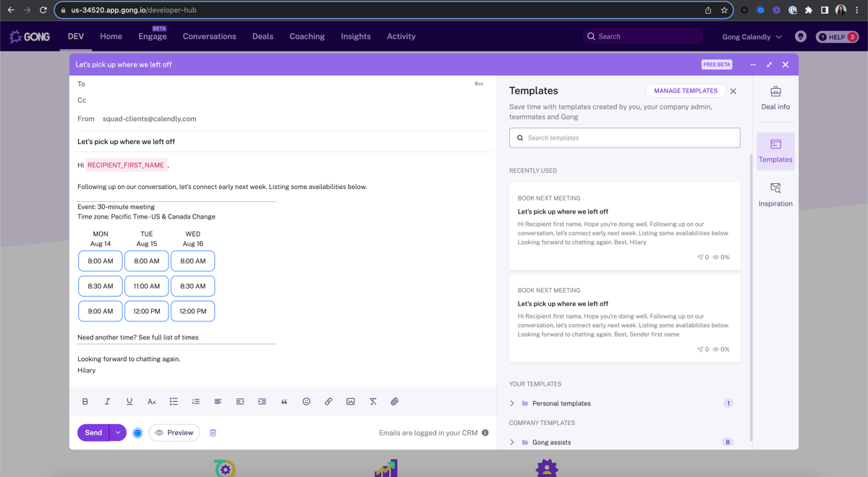Screen dimensions: 868x477
Task: Open the font size option
Action: click(x=151, y=402)
